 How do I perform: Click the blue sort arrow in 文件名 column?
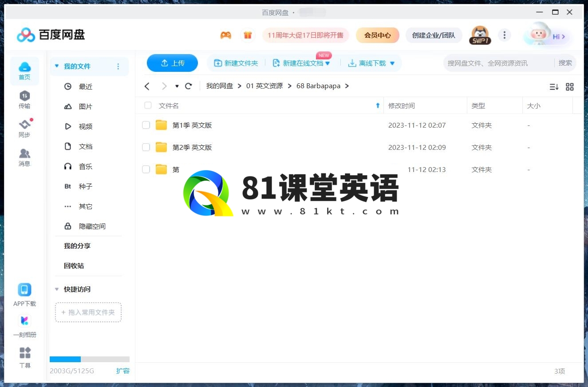click(x=378, y=106)
